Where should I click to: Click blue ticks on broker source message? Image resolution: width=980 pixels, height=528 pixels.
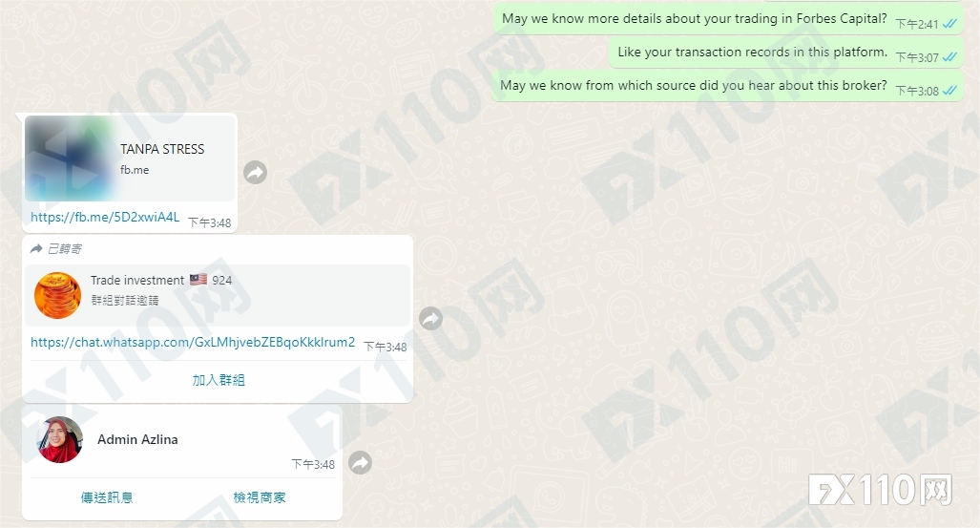950,91
